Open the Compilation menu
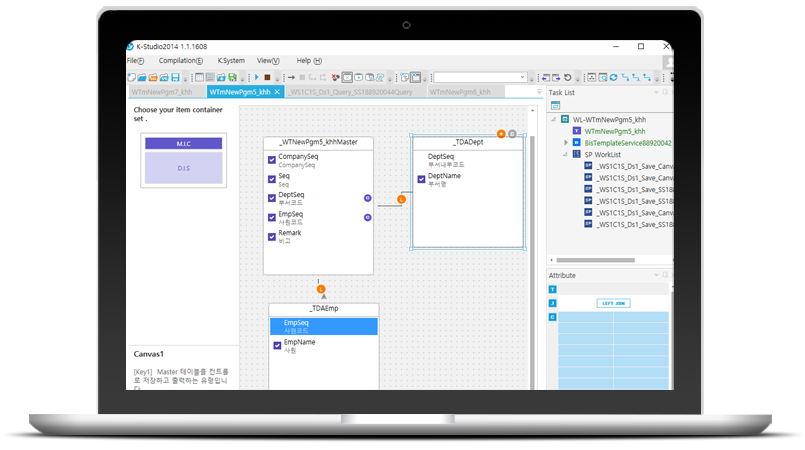 click(x=180, y=61)
